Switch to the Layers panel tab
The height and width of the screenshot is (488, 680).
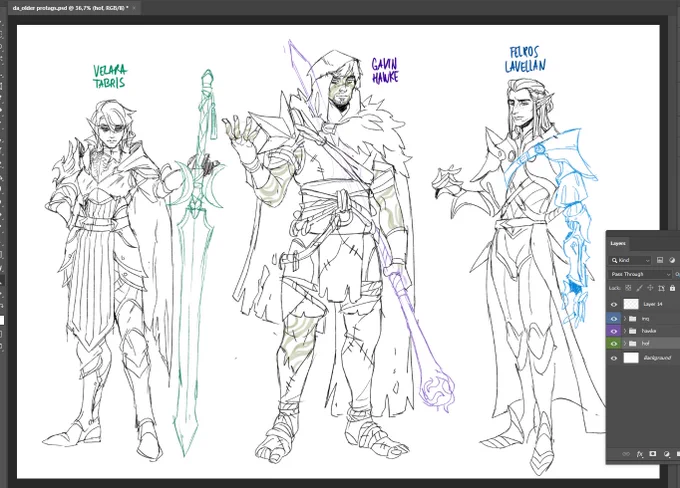tap(618, 243)
